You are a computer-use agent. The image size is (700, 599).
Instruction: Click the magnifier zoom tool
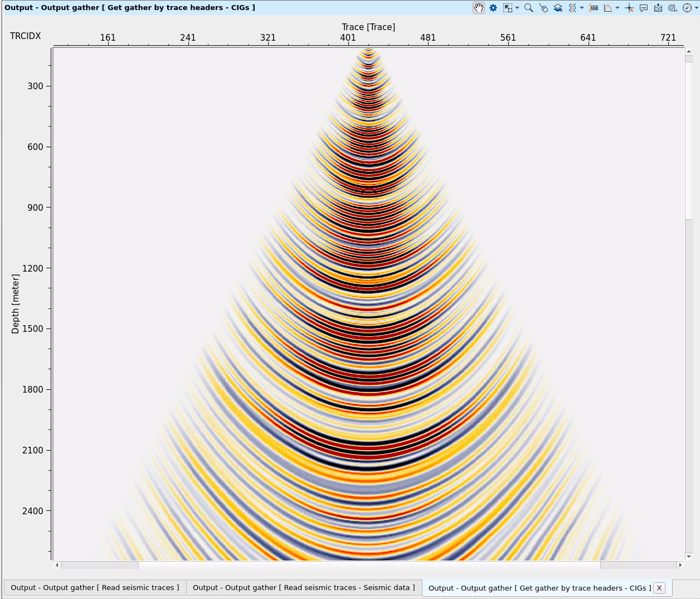[528, 8]
